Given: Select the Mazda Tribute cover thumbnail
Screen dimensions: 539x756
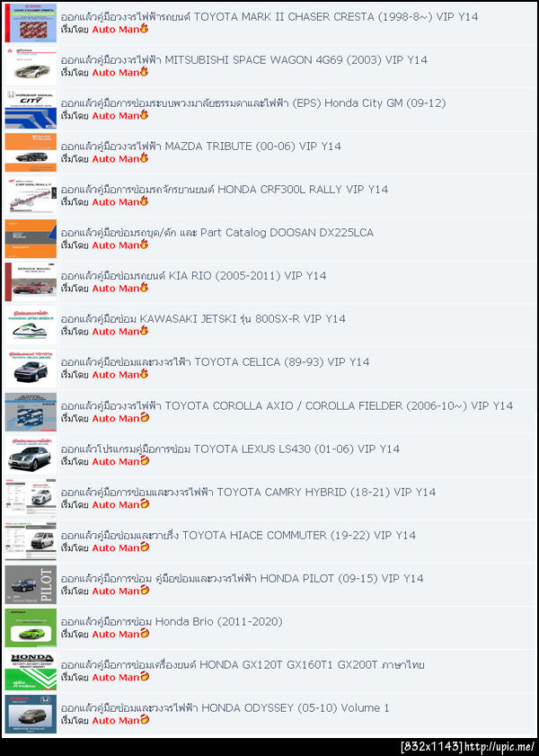Looking at the screenshot, I should (31, 152).
